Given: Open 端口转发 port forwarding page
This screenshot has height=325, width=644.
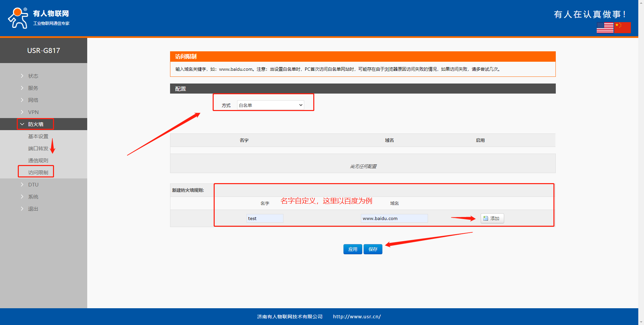Looking at the screenshot, I should coord(38,149).
